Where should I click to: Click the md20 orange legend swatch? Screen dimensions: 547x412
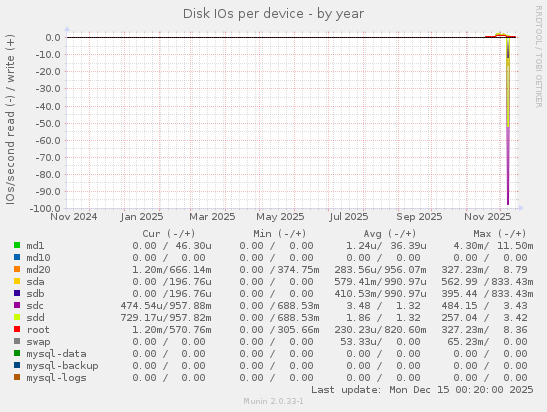coord(17,269)
